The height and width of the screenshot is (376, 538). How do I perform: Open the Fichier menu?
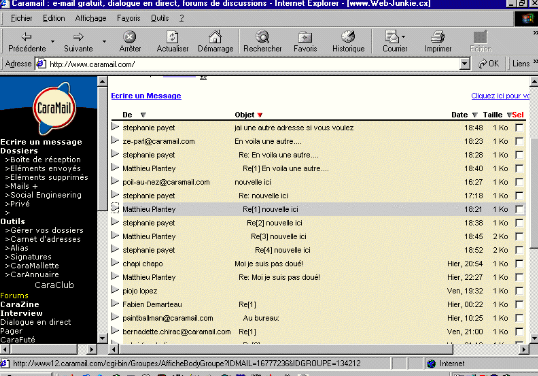point(21,18)
